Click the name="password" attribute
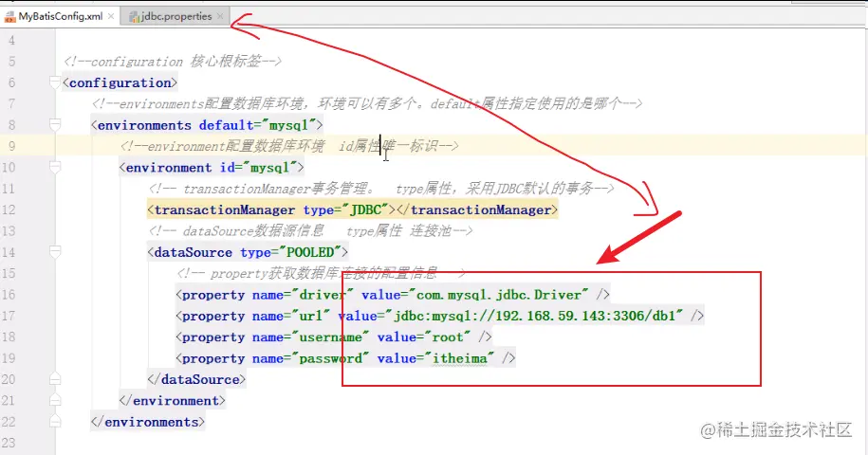Image resolution: width=868 pixels, height=455 pixels. [310, 358]
